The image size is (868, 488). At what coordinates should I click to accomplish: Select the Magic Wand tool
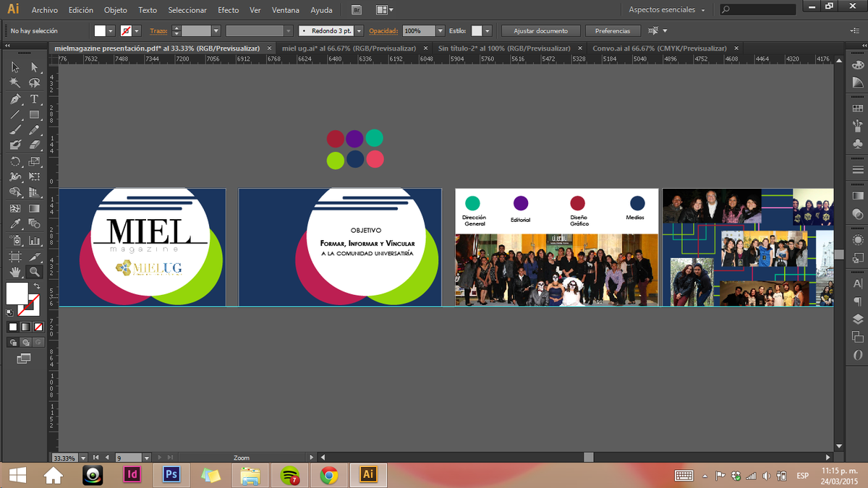tap(14, 82)
